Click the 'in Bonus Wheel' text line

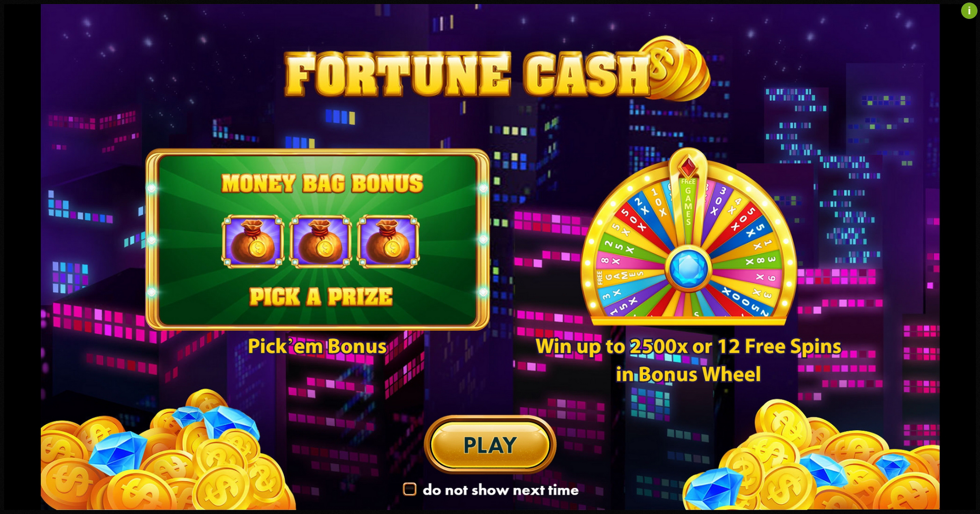[x=688, y=374]
